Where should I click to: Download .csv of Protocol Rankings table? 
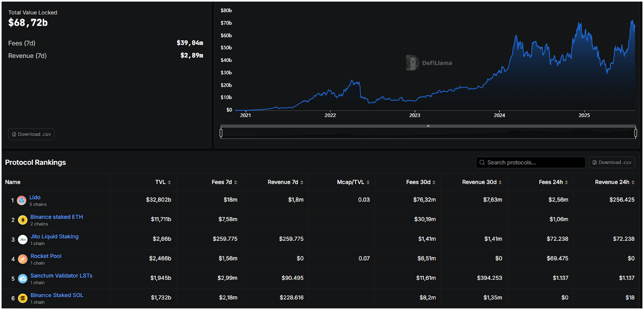[x=612, y=162]
